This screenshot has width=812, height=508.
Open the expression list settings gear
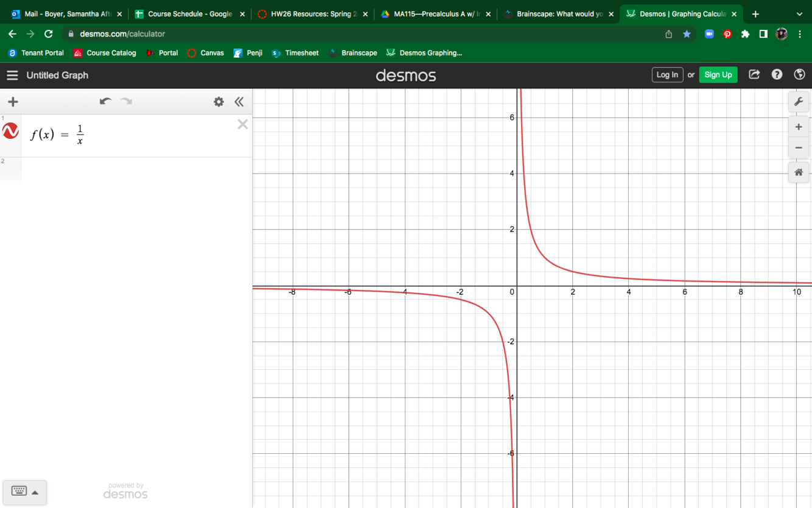pyautogui.click(x=219, y=102)
